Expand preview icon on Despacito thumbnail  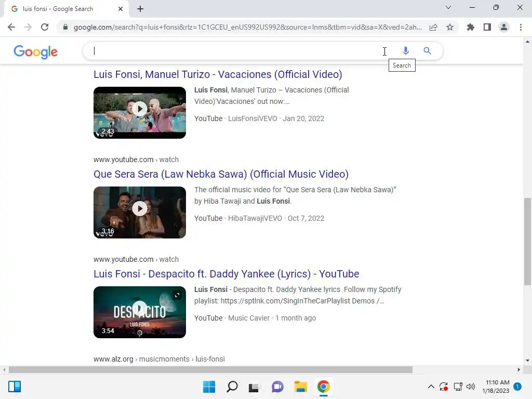coord(177,295)
